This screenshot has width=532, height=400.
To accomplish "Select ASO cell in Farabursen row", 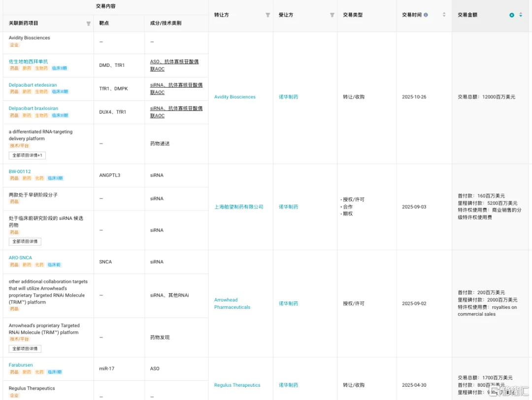I will tap(154, 369).
